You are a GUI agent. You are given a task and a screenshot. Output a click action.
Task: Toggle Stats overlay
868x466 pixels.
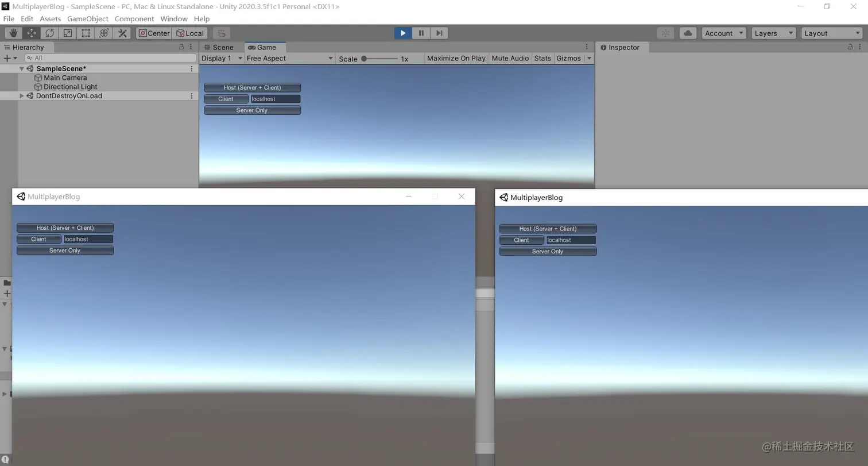pyautogui.click(x=542, y=58)
